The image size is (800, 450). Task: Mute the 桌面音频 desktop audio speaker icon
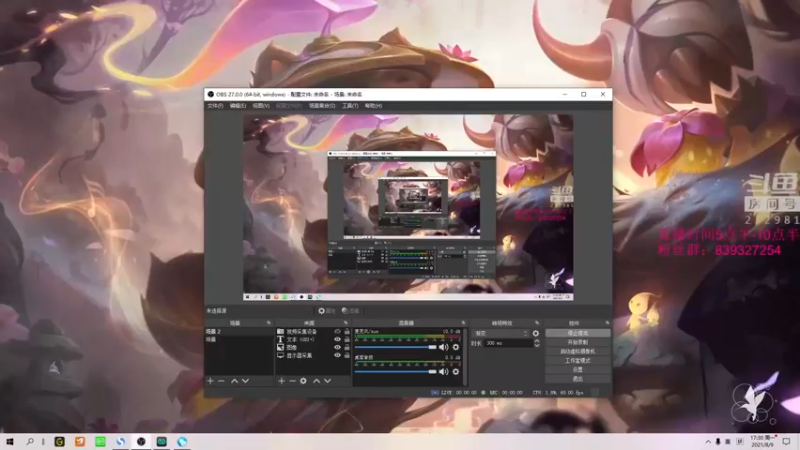[x=443, y=371]
